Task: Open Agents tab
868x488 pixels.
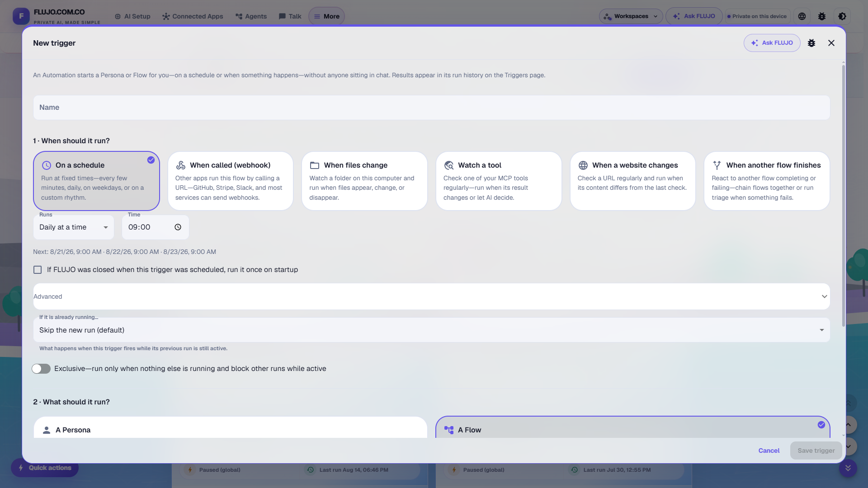Action: (x=251, y=16)
